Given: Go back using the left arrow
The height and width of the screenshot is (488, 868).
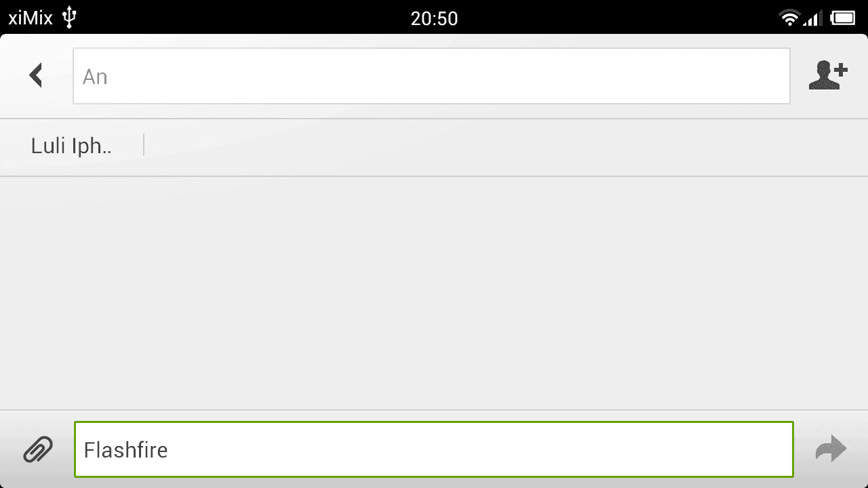Looking at the screenshot, I should click(x=36, y=75).
